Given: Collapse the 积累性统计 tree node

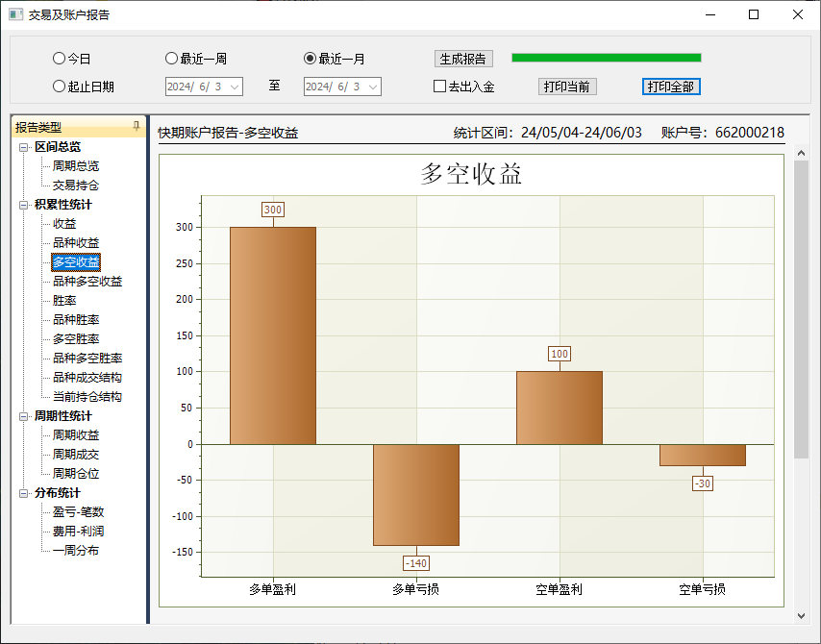Looking at the screenshot, I should (x=24, y=205).
